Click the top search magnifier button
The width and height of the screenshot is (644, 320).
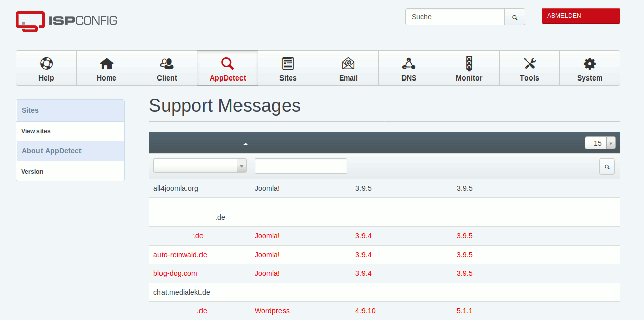[515, 17]
